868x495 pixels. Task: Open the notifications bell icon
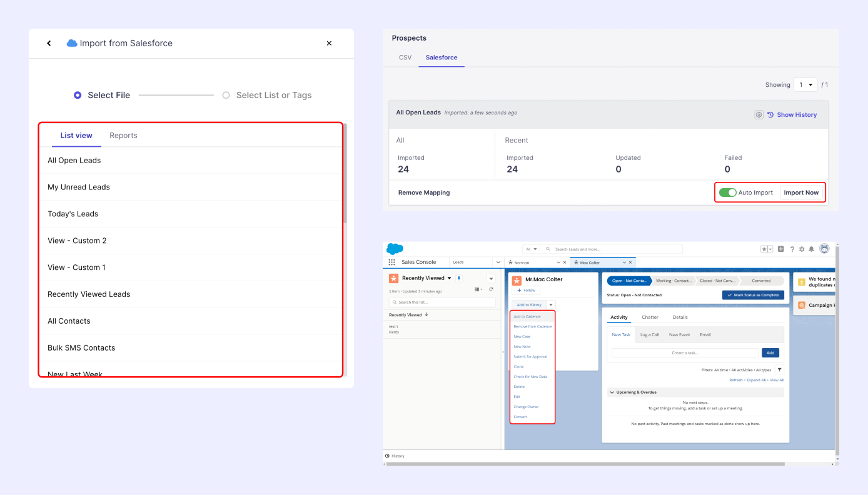point(811,249)
